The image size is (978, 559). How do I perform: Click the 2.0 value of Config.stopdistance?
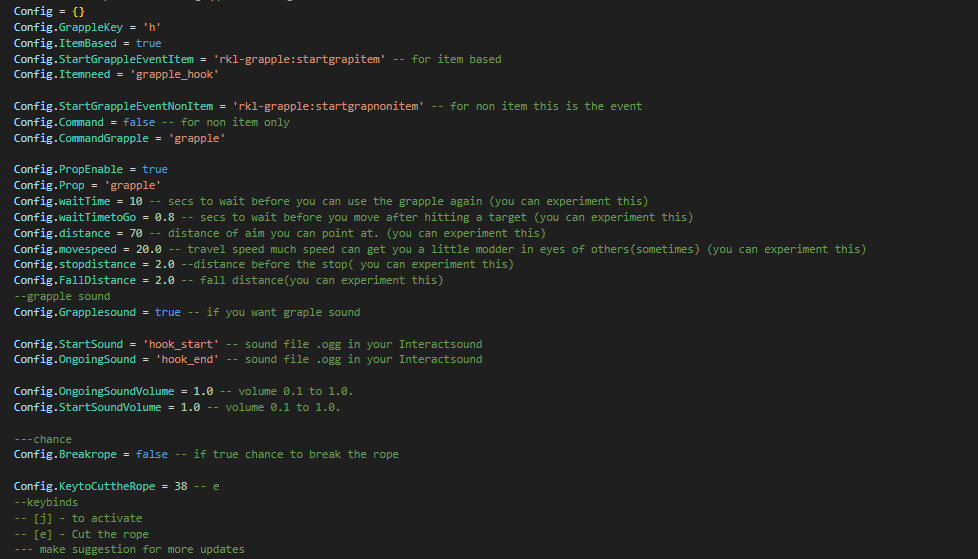point(164,264)
